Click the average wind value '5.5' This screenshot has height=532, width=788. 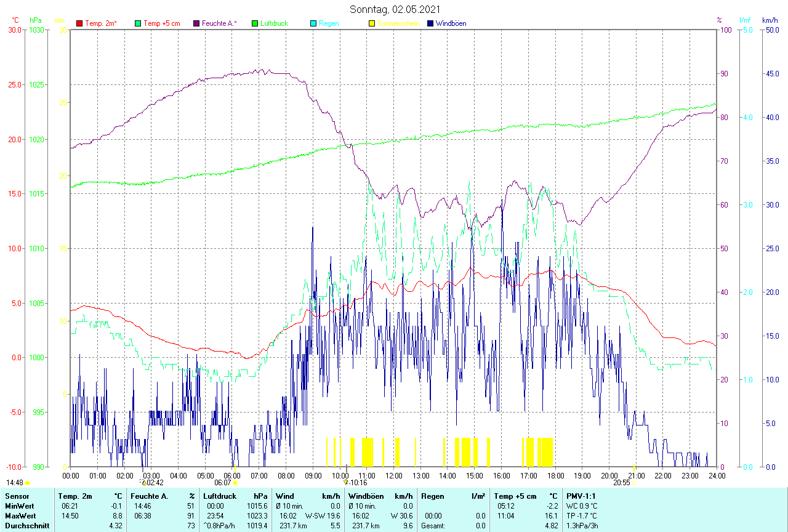[335, 525]
